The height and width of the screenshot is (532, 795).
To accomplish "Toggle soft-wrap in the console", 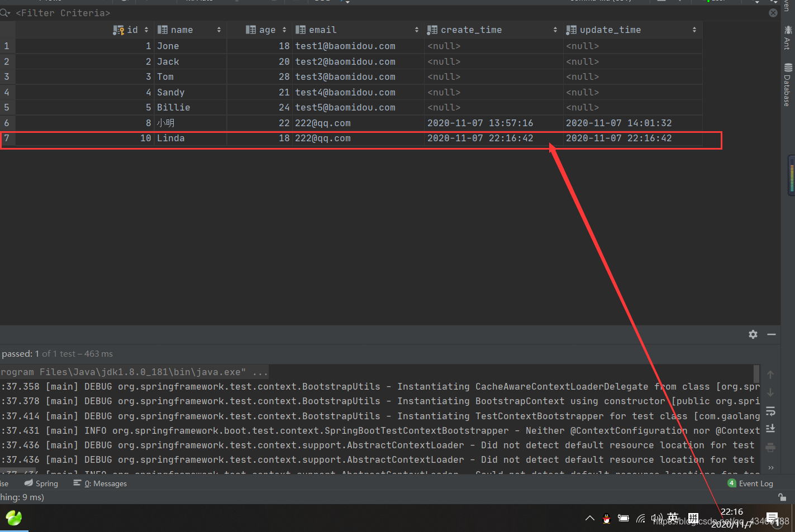I will tap(770, 411).
